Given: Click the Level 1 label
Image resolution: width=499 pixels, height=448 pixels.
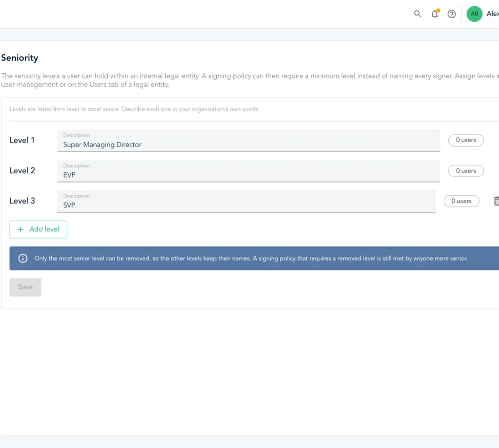Looking at the screenshot, I should 22,140.
